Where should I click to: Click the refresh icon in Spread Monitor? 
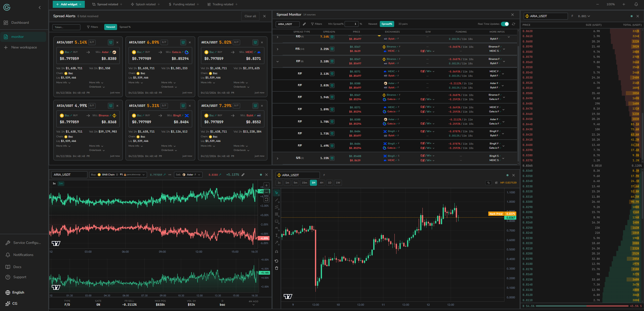pos(514,24)
